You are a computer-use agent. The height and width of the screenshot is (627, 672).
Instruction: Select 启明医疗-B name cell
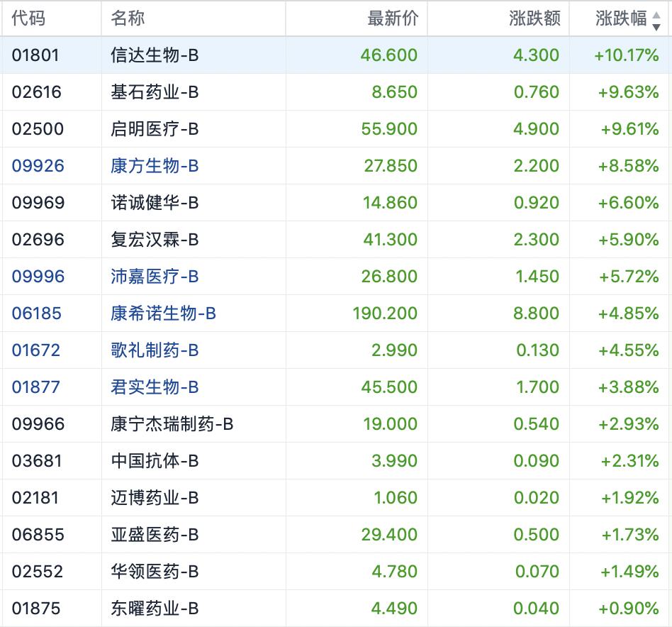(155, 129)
